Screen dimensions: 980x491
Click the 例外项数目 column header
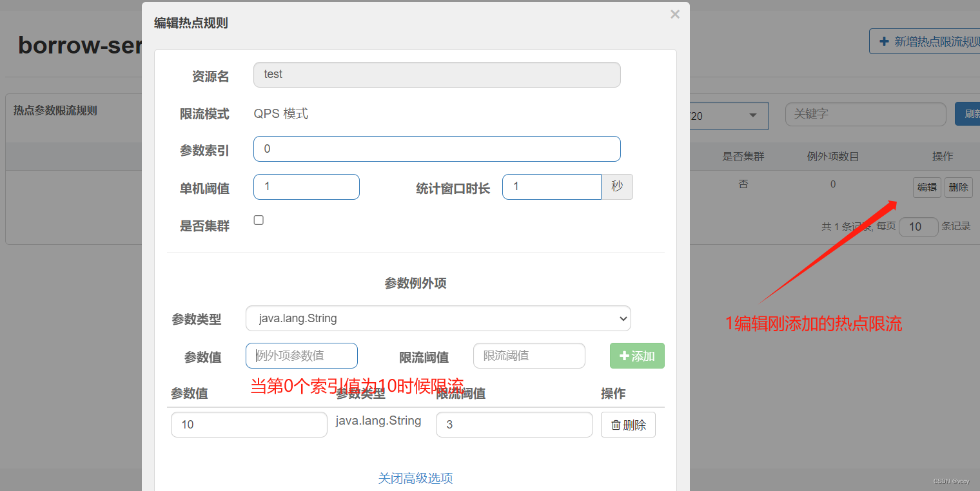833,157
